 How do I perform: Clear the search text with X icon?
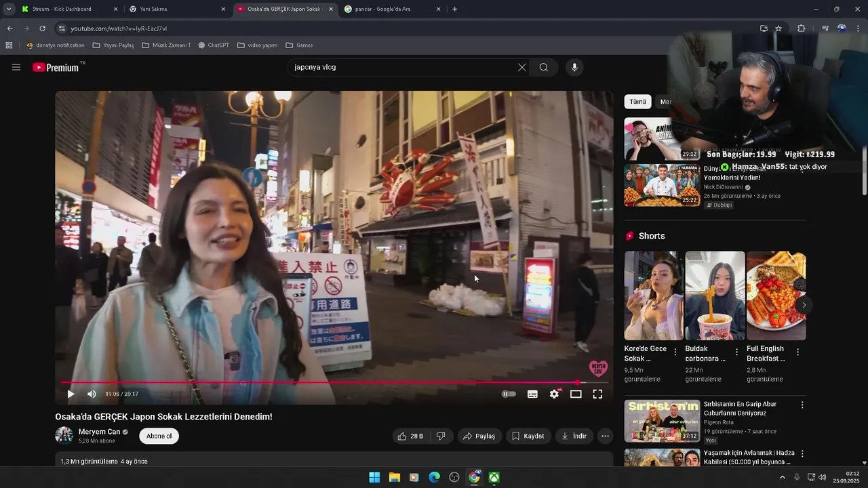point(521,67)
